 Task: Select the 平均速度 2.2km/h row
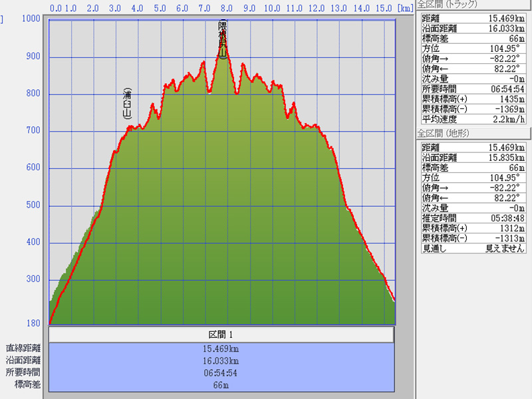point(473,120)
